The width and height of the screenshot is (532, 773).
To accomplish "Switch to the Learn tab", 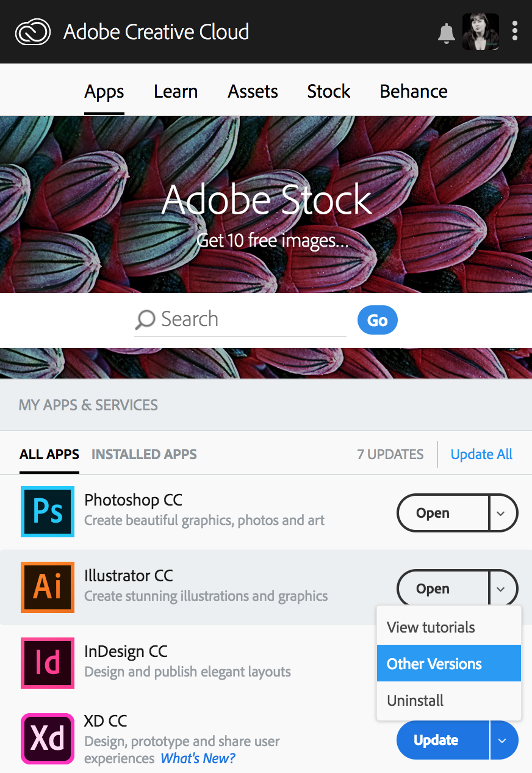I will [x=176, y=92].
